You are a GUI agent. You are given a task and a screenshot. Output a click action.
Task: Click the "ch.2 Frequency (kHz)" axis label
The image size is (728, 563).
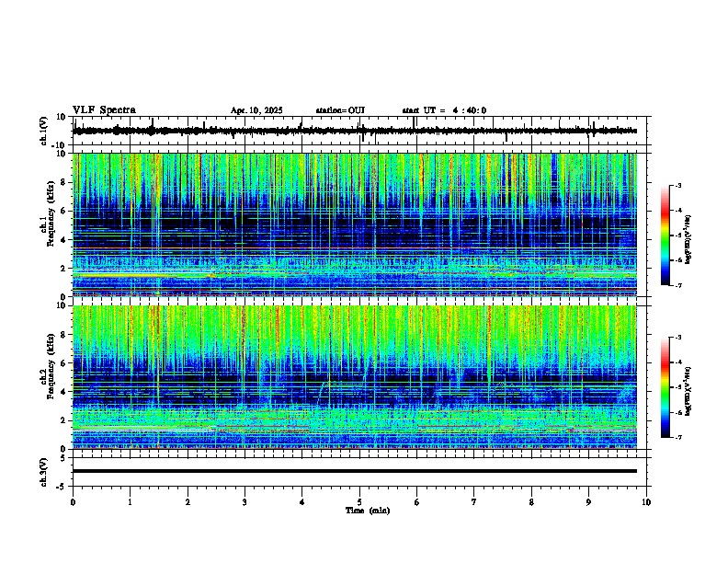click(47, 366)
